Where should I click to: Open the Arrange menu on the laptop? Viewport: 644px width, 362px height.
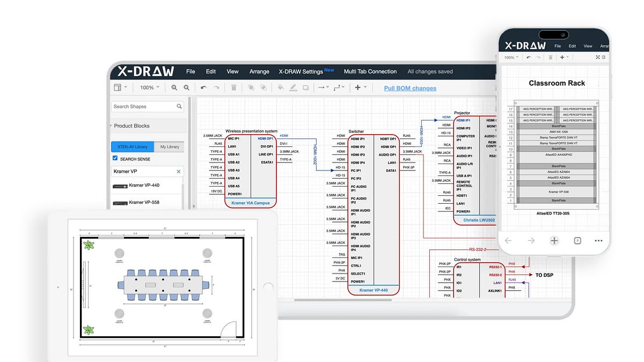tap(259, 71)
